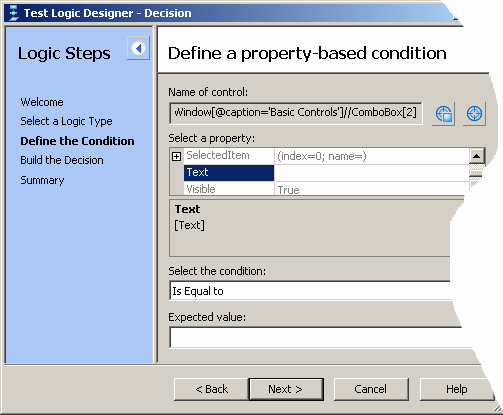Click the Back button
The image size is (503, 415).
pyautogui.click(x=211, y=389)
